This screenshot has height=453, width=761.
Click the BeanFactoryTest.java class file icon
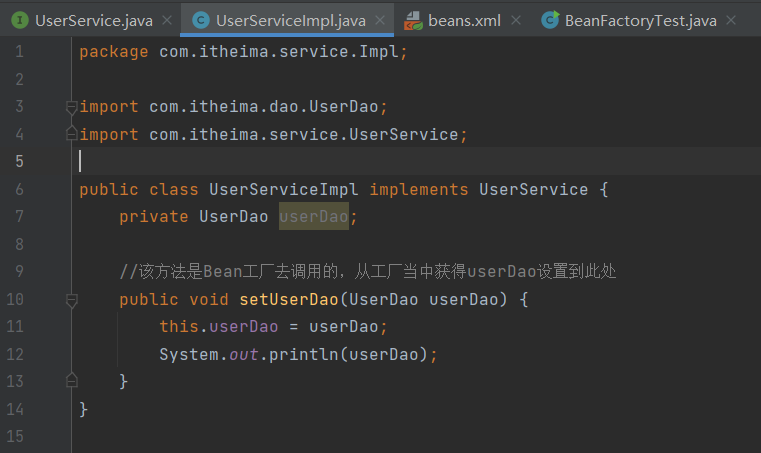[x=549, y=20]
